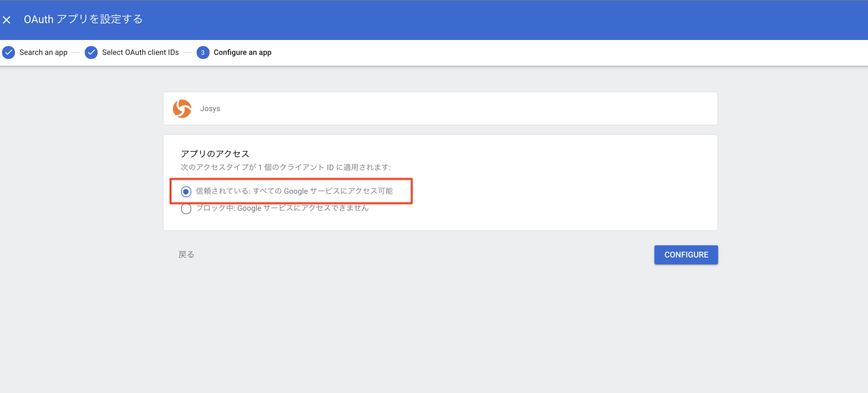
Task: Click the Search an app checkmark icon
Action: 8,53
